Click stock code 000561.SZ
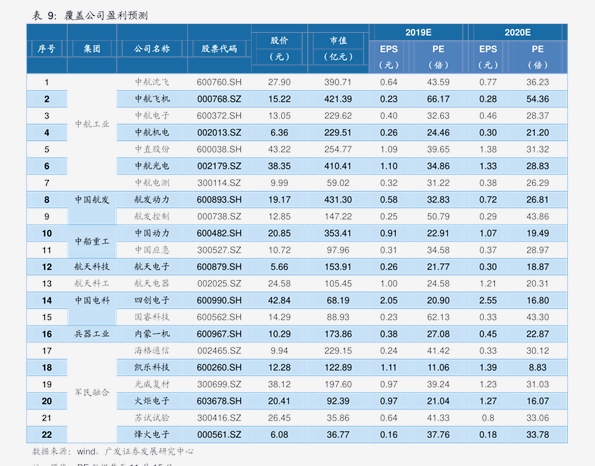Screen dimensions: 595x466 pyautogui.click(x=219, y=435)
